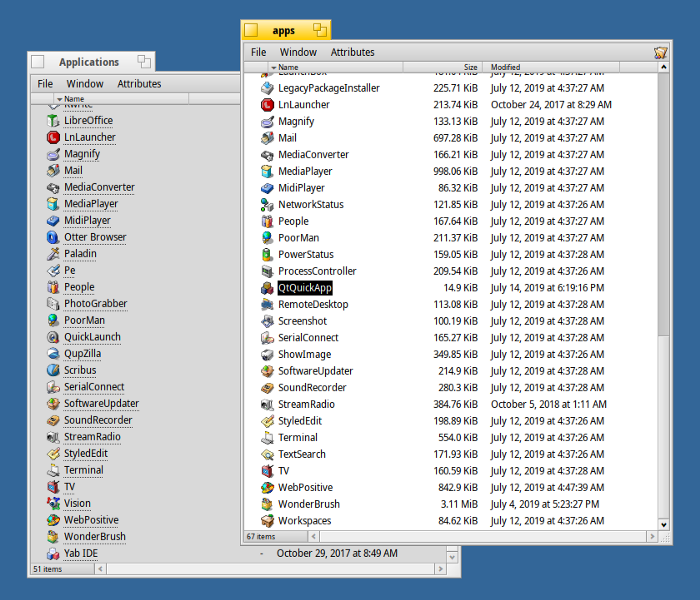Select the QuickLaunch icon

[x=53, y=337]
